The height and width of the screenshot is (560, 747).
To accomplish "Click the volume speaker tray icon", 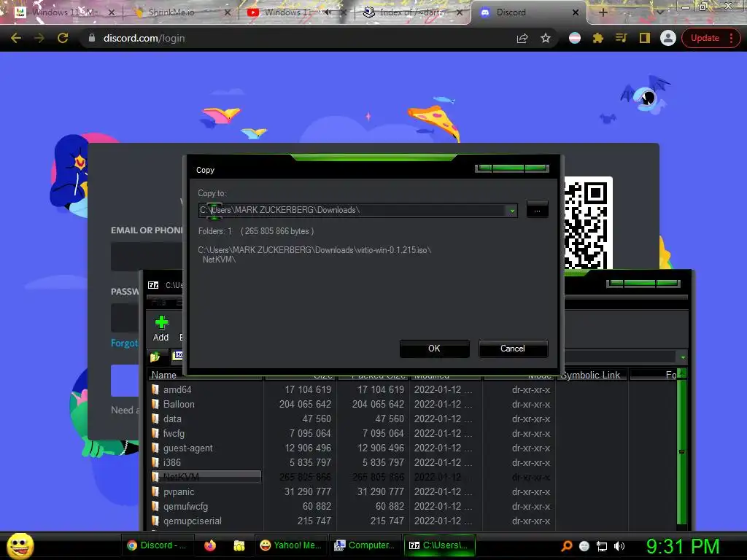I will [x=619, y=546].
